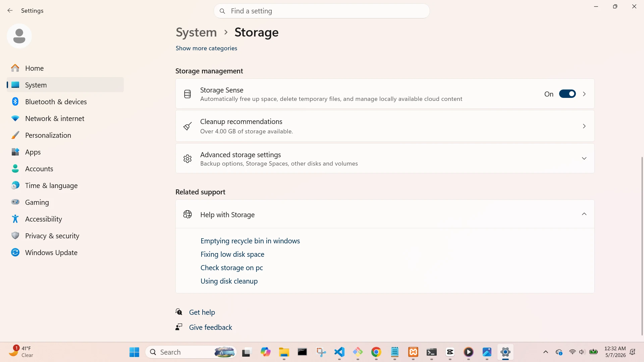Click the taskbar Search box
The image size is (644, 362).
(191, 352)
